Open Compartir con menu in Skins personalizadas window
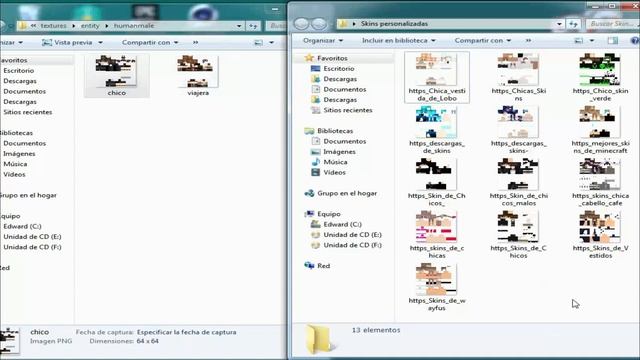Image resolution: width=640 pixels, height=360 pixels. [482, 40]
